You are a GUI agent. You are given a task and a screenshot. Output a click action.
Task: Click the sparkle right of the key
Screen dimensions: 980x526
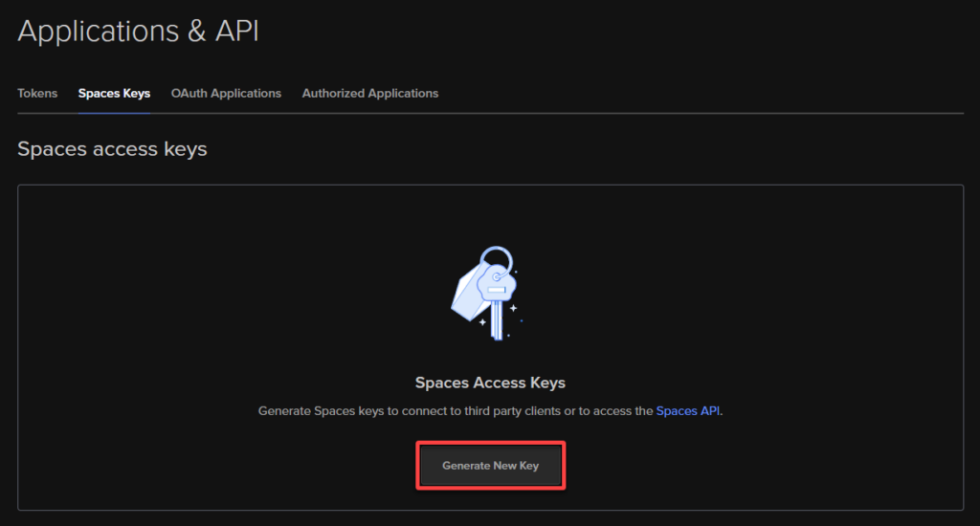click(x=514, y=308)
